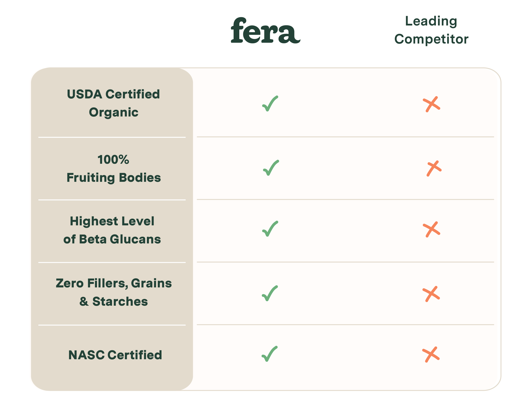Viewport: 527px width, 420px height.
Task: Click fera's green checkmark for USDA Certified Organic
Action: point(270,104)
